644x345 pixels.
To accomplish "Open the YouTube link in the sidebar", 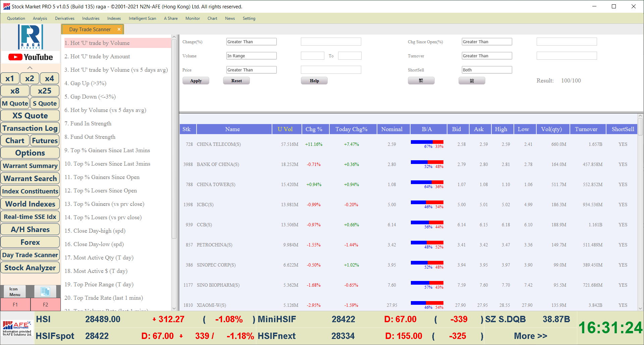I will click(x=31, y=57).
